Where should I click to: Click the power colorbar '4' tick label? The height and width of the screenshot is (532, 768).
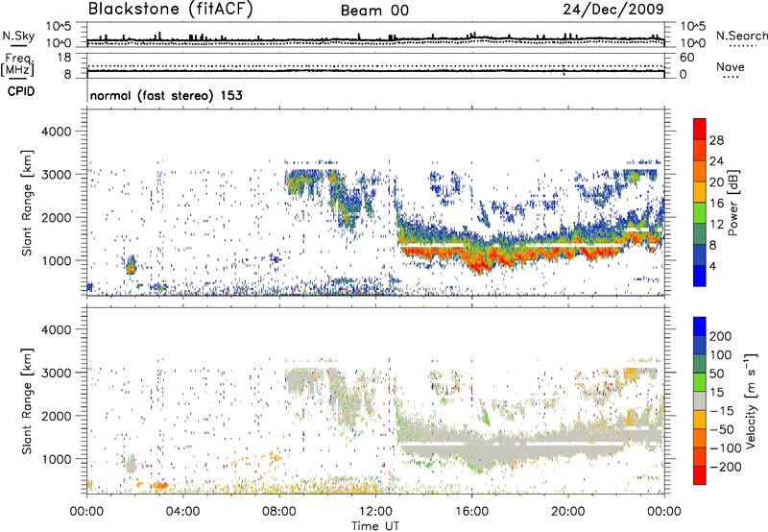[x=713, y=266]
